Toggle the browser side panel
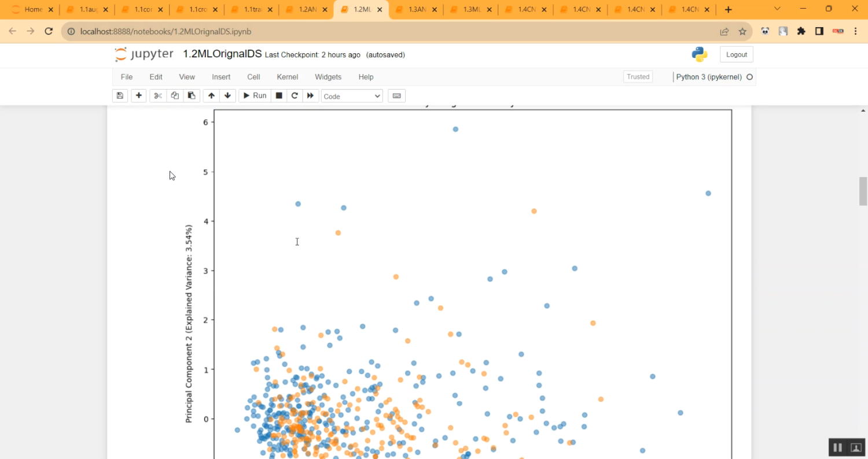868x459 pixels. 819,32
